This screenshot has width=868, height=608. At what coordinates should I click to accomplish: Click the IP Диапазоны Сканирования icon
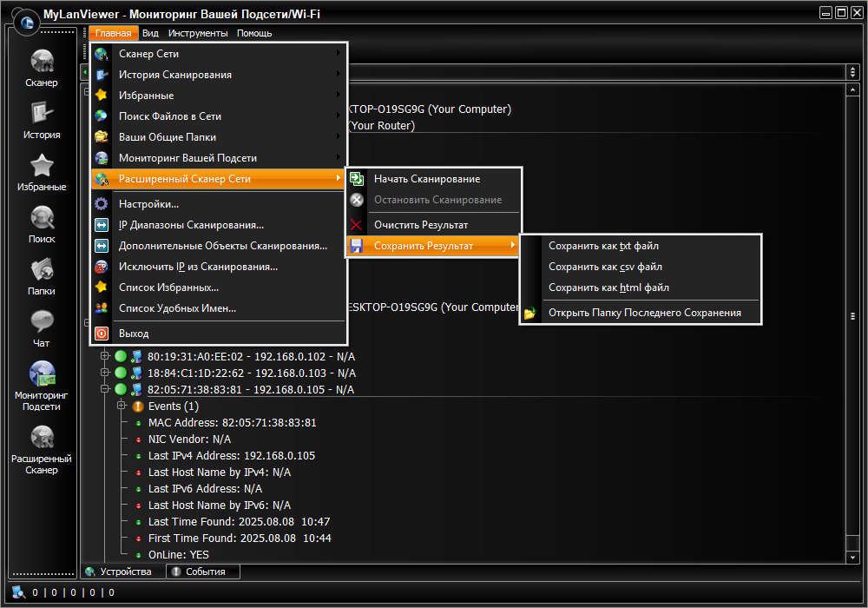pyautogui.click(x=102, y=225)
